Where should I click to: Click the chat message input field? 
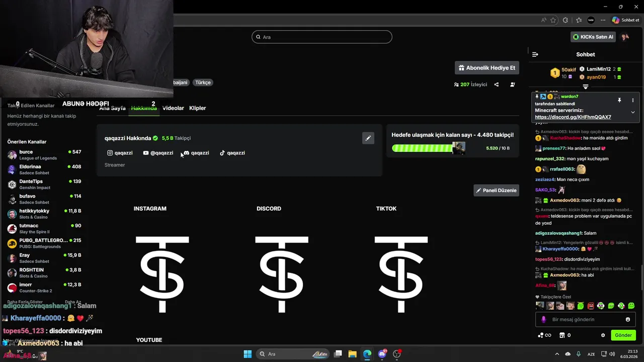pos(585,319)
